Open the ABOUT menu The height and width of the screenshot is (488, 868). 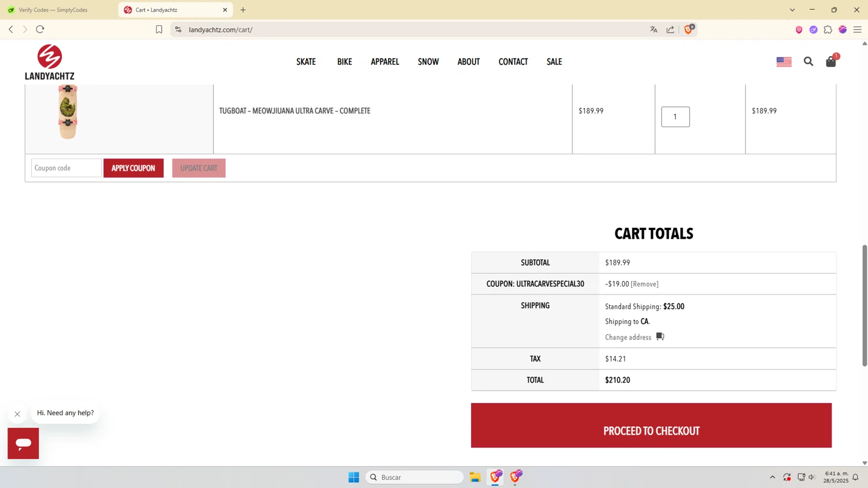469,62
